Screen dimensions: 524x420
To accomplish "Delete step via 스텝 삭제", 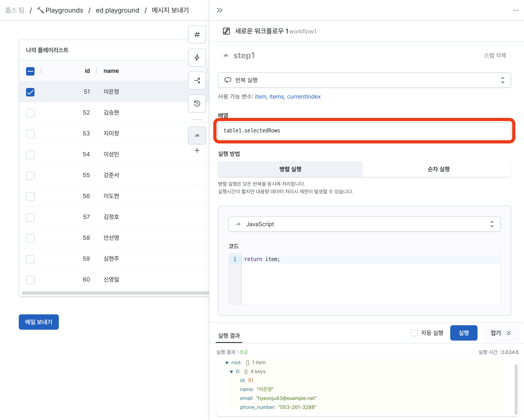I will pos(495,55).
